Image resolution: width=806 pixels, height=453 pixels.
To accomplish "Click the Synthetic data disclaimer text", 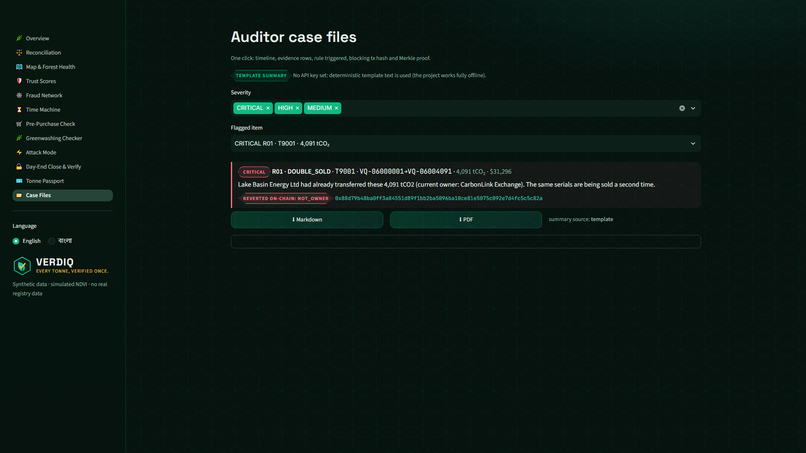I will (x=60, y=288).
